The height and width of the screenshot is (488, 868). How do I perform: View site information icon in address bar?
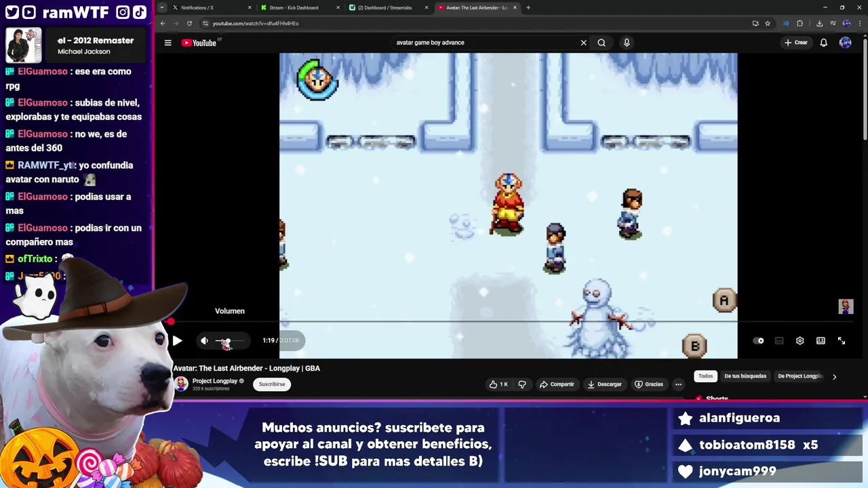click(205, 23)
